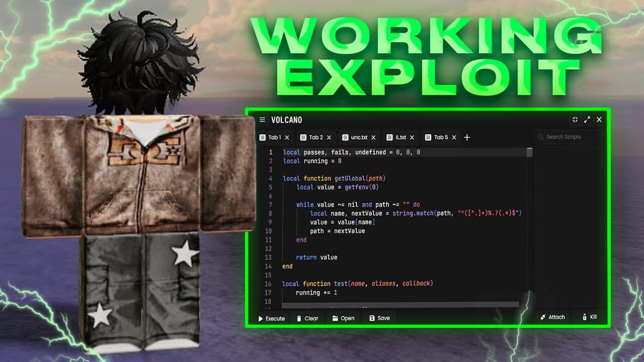Save the current script

click(379, 318)
